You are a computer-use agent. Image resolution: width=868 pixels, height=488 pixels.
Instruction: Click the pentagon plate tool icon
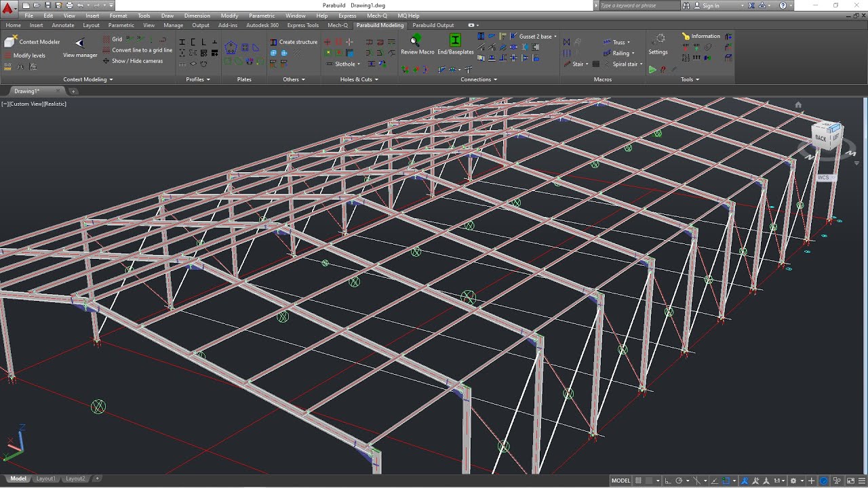click(231, 47)
